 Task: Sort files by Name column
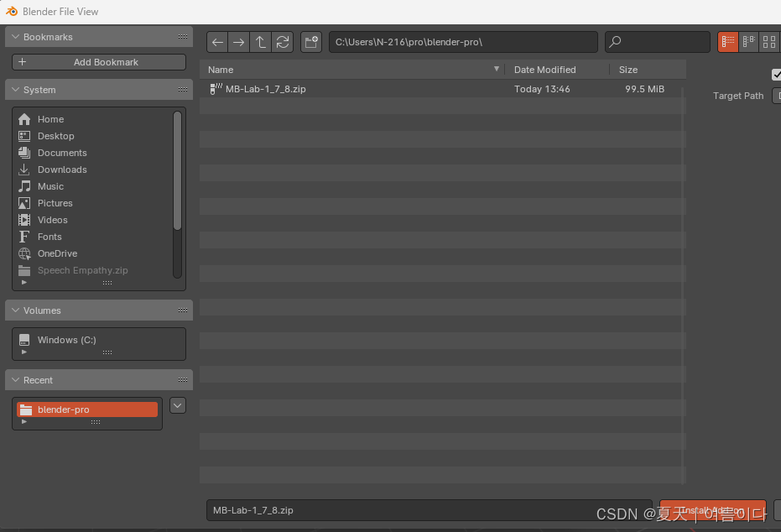click(352, 70)
